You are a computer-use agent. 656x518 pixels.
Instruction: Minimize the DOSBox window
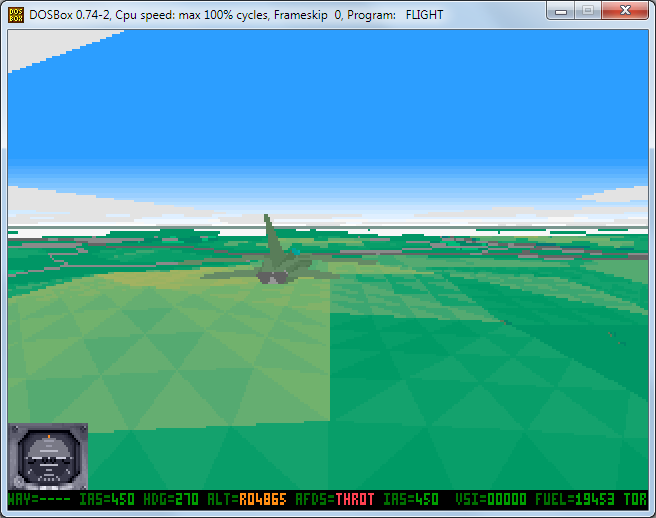561,11
